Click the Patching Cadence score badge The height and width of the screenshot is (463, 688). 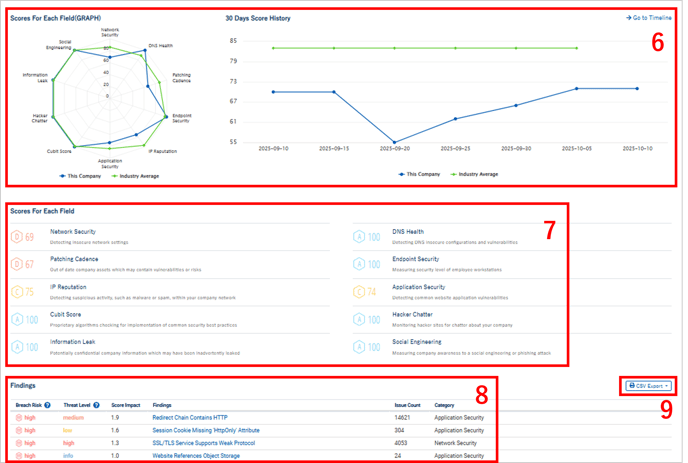click(x=17, y=265)
